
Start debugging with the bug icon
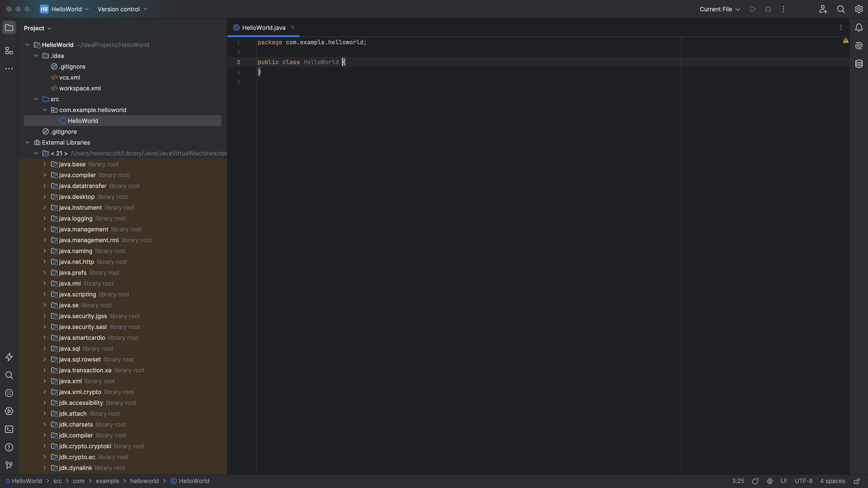(x=768, y=9)
